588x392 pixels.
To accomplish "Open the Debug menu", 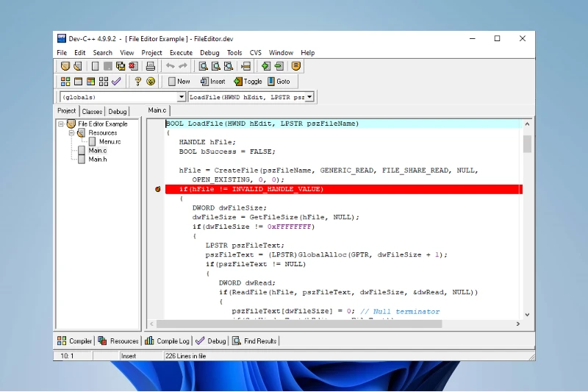I will point(209,53).
